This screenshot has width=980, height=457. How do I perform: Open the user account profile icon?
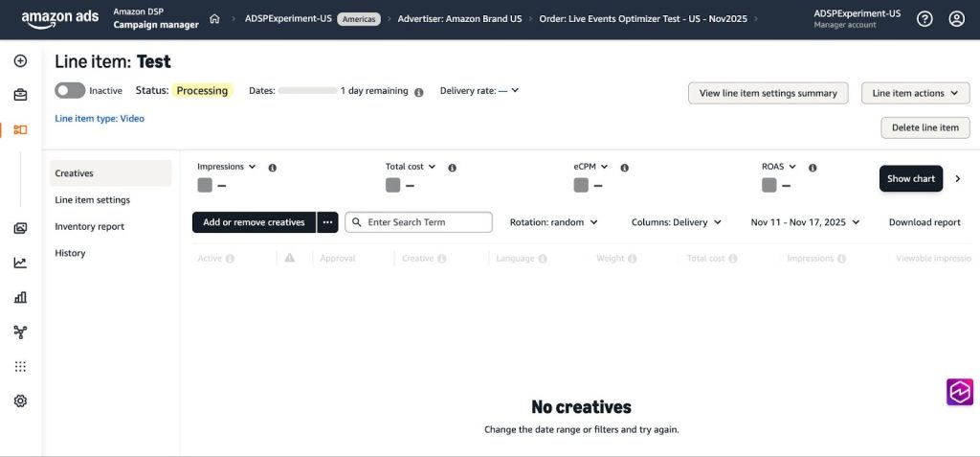(956, 19)
